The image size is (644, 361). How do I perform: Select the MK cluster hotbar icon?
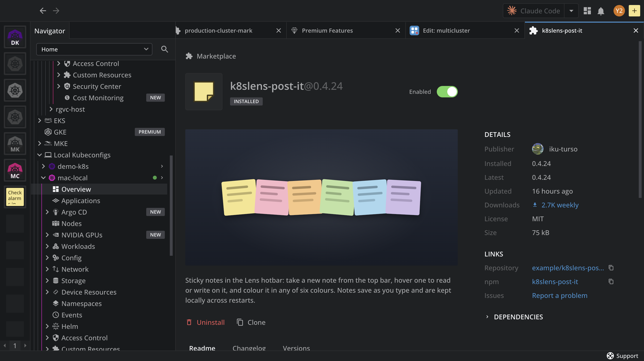[x=15, y=144]
